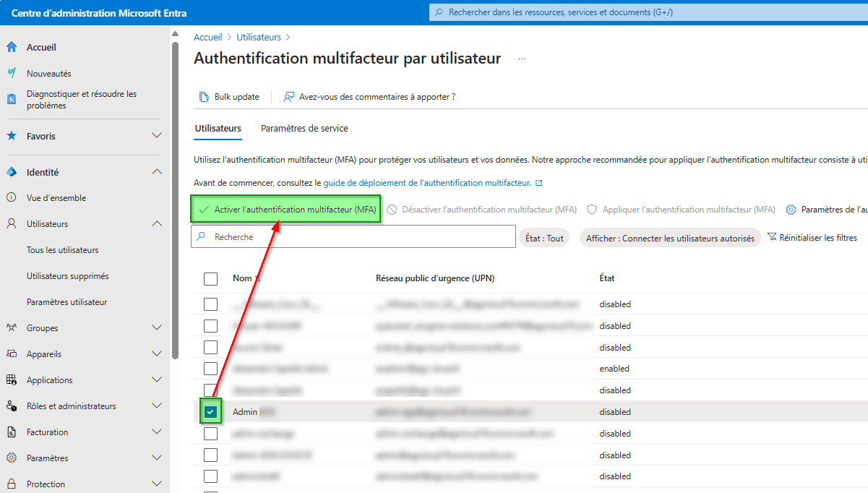Expand the Favoris section

click(156, 135)
